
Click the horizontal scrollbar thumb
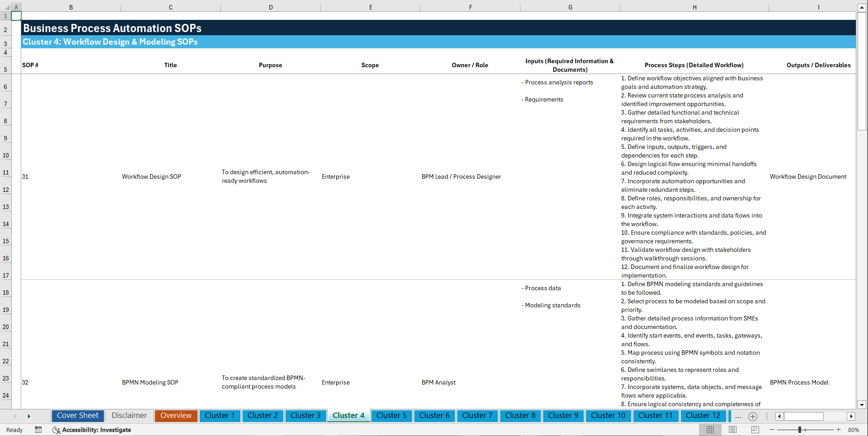pyautogui.click(x=804, y=416)
